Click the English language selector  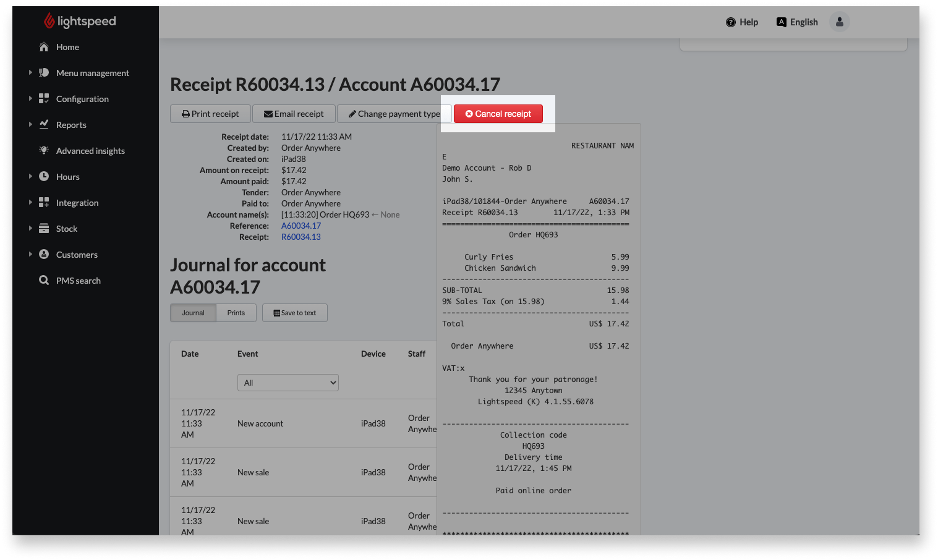[797, 22]
